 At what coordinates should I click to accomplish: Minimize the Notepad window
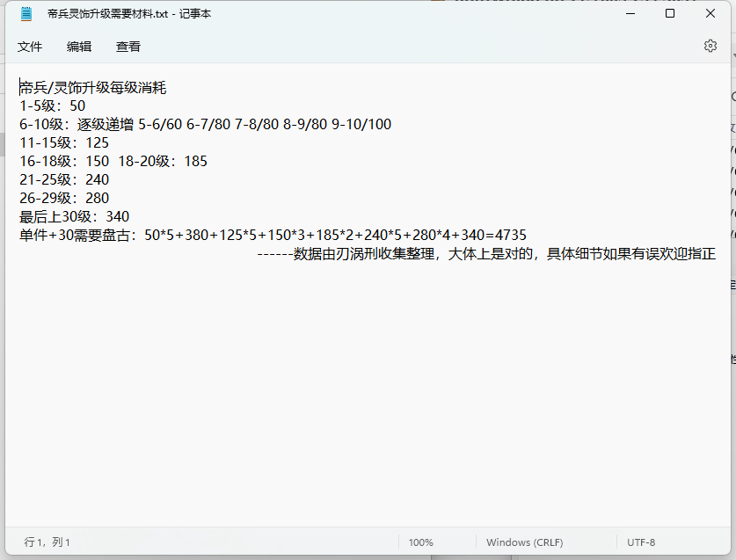tap(630, 13)
